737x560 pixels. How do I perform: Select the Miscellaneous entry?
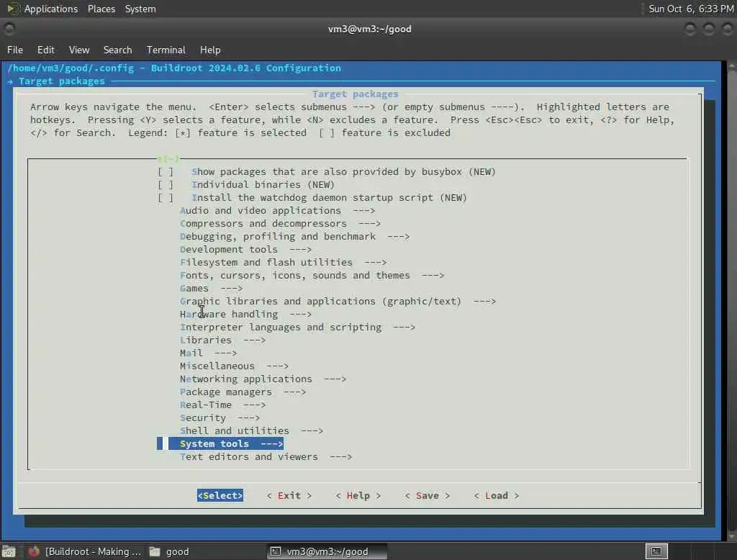pos(234,366)
